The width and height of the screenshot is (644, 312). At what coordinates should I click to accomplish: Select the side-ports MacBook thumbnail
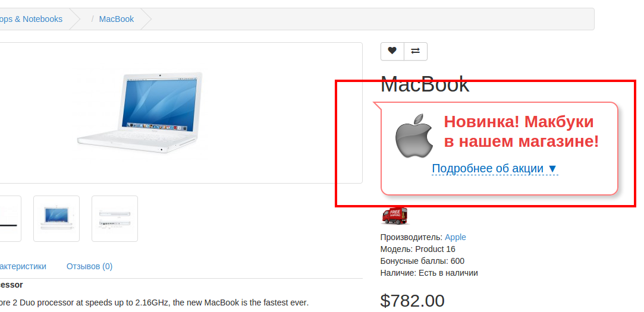(x=115, y=219)
